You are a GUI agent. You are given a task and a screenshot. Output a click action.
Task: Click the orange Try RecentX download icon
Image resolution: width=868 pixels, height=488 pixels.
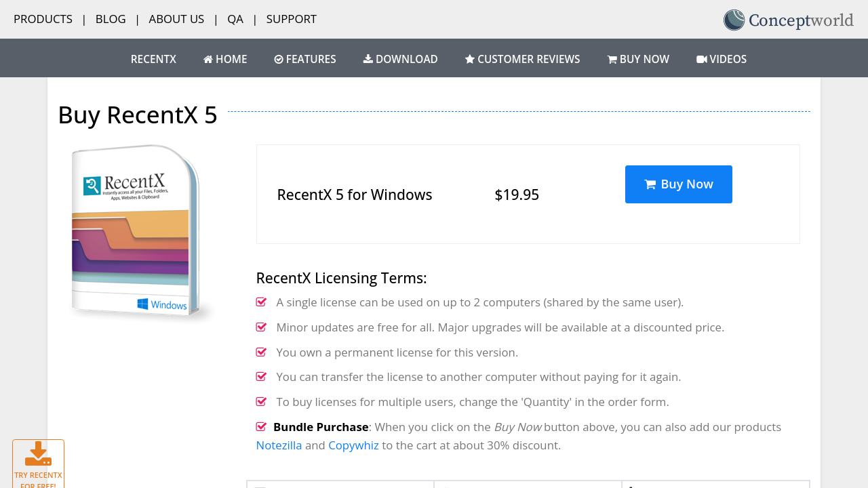pyautogui.click(x=38, y=453)
